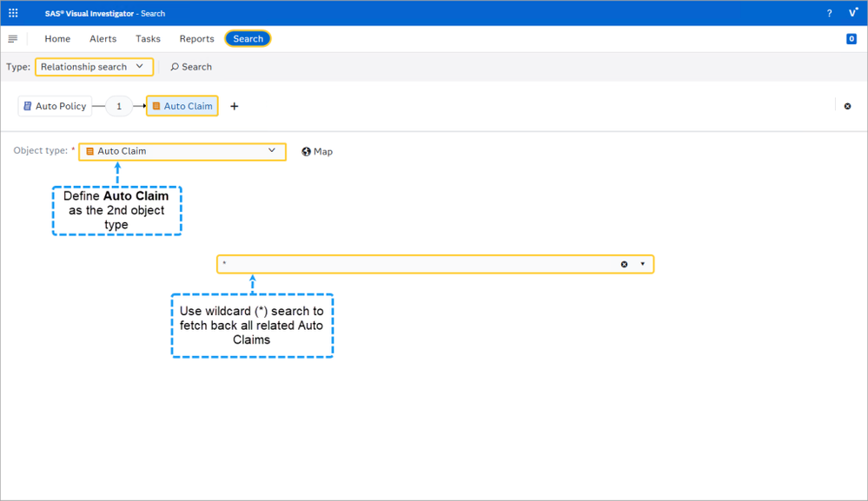This screenshot has height=501, width=868.
Task: Clear the wildcard search field
Action: point(624,264)
